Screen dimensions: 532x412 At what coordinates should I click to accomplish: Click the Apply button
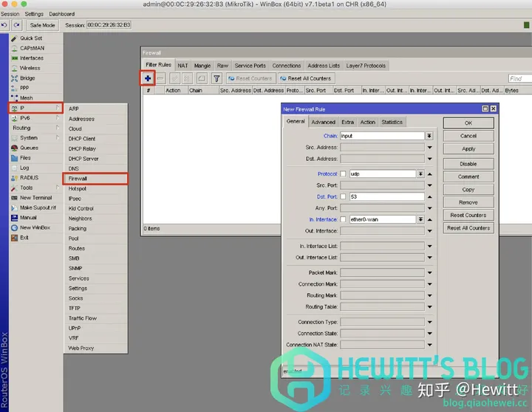pyautogui.click(x=468, y=149)
